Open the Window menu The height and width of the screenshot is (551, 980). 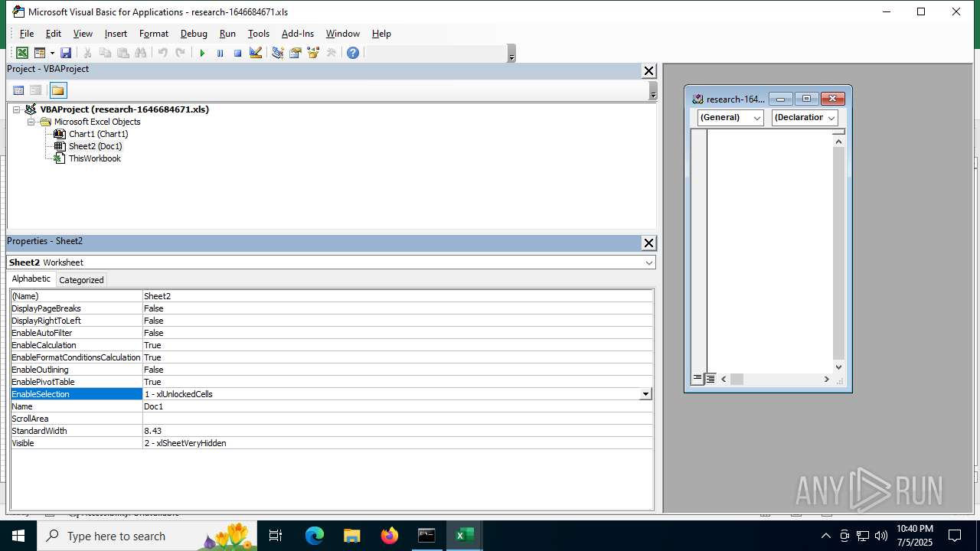(343, 34)
